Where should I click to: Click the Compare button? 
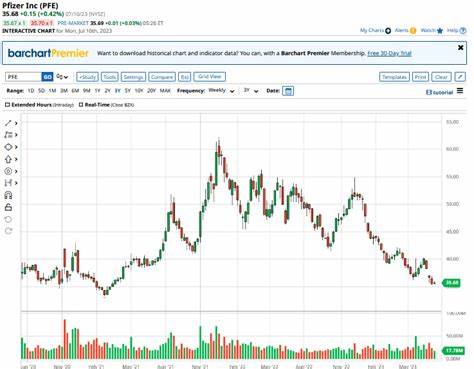(162, 77)
